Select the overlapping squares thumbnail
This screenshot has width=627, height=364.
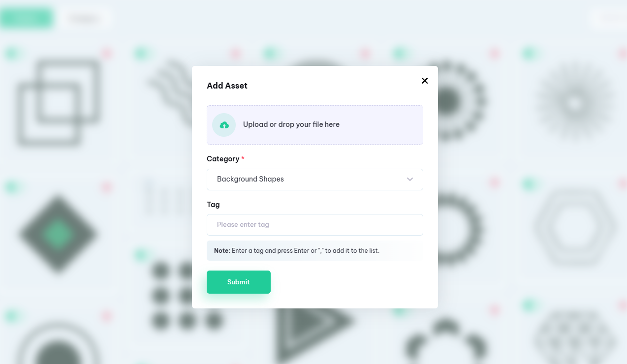58,103
